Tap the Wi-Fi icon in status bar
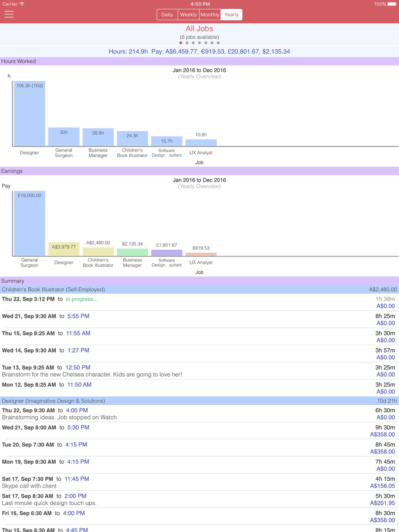399x532 pixels. tap(22, 4)
